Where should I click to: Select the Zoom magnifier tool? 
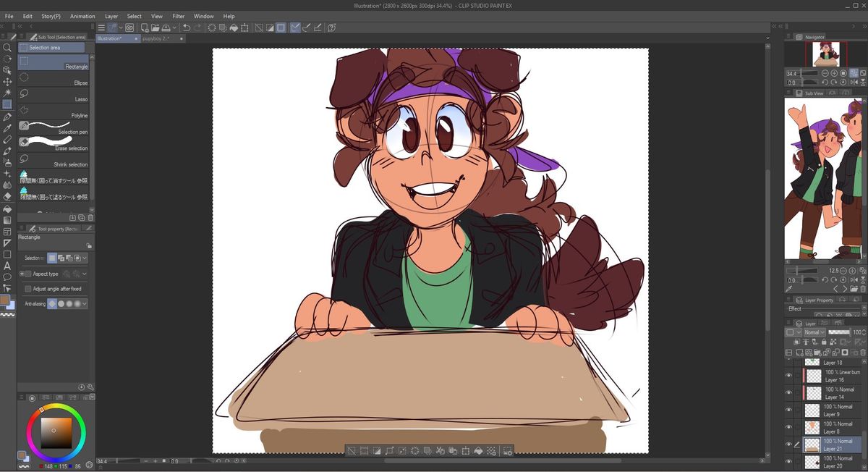pos(7,48)
